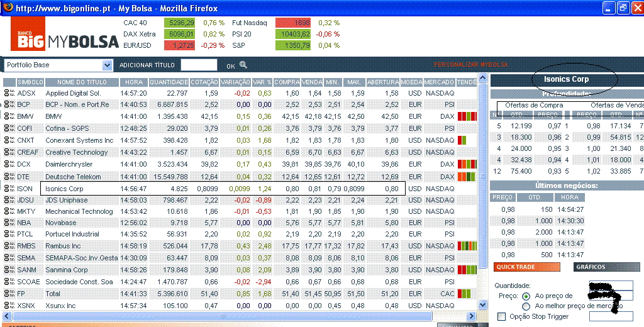Enable the Opção Stop Trigger checkbox
This screenshot has width=644, height=327.
501,316
